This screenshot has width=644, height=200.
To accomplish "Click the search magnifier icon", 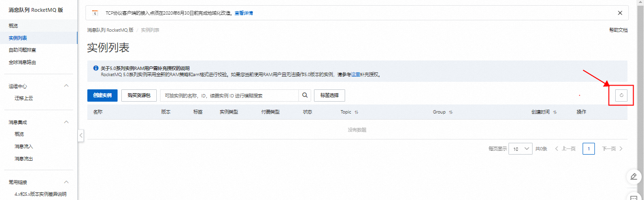I will coord(305,96).
